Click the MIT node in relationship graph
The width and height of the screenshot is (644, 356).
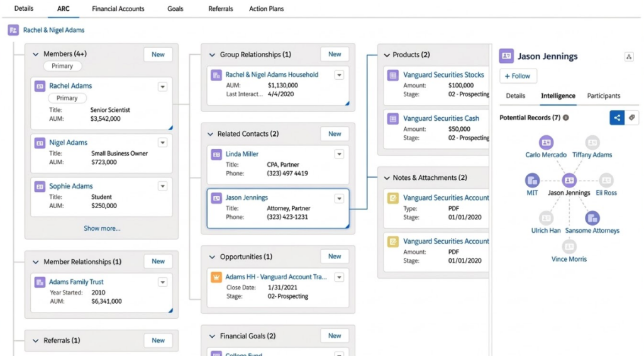pos(532,181)
